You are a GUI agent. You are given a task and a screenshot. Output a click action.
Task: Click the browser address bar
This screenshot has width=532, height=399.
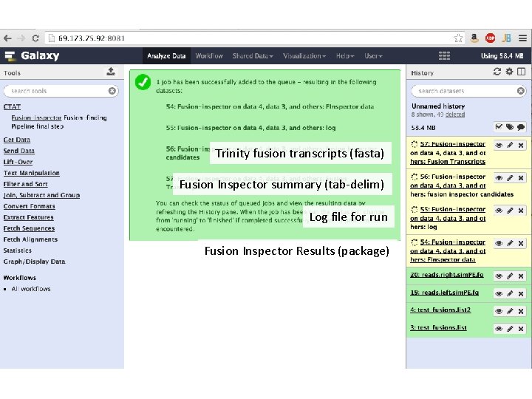[x=254, y=38]
